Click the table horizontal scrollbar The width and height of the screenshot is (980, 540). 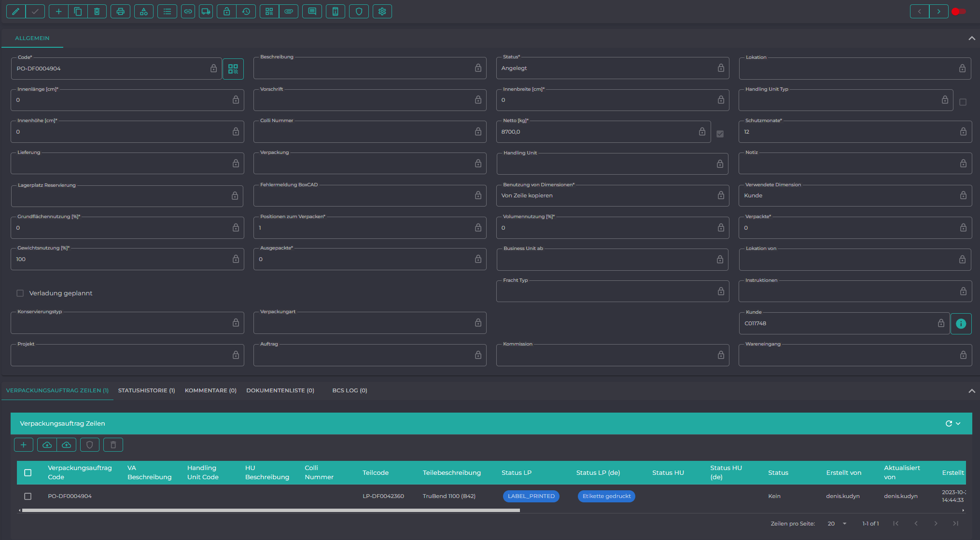tap(271, 511)
